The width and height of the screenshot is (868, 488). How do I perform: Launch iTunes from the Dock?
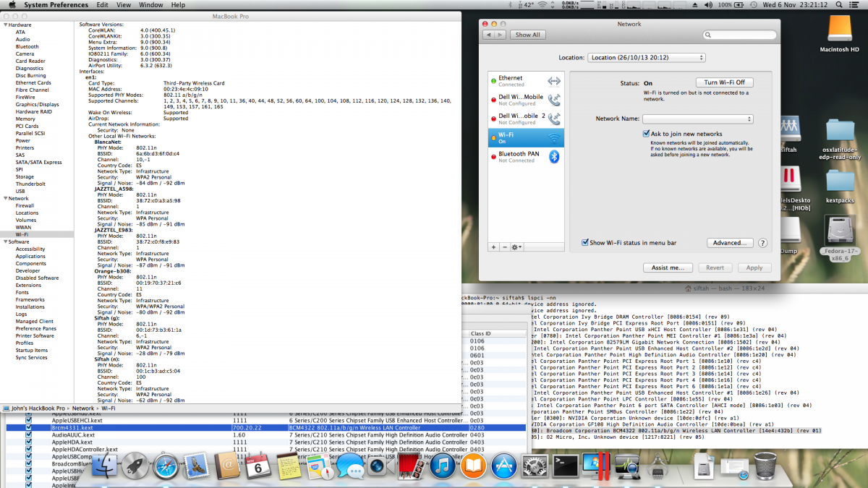pyautogui.click(x=441, y=466)
